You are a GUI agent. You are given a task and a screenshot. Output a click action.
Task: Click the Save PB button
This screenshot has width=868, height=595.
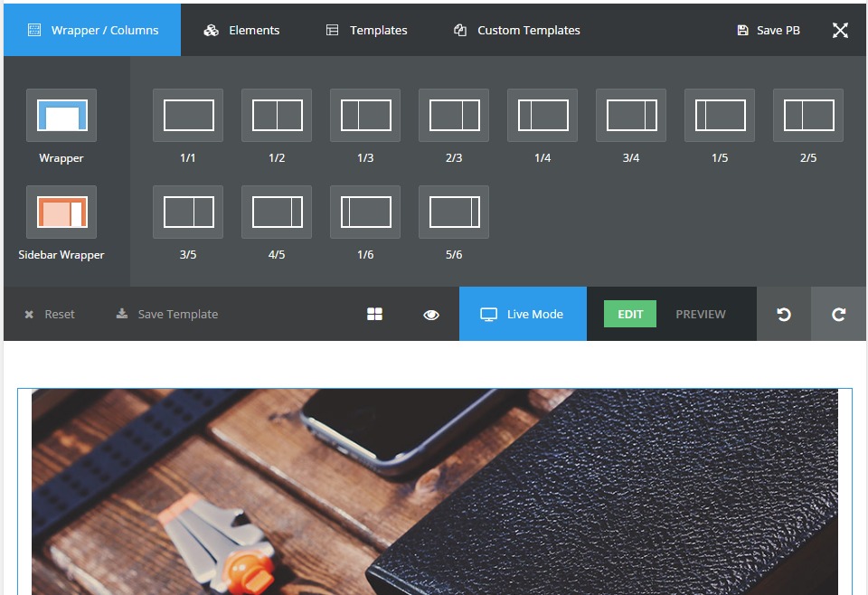[x=768, y=30]
